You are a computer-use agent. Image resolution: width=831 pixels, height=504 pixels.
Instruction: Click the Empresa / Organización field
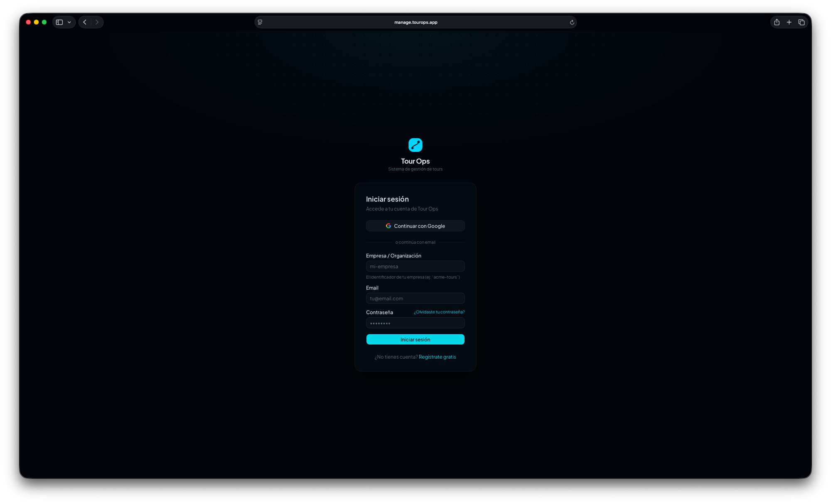[415, 266]
